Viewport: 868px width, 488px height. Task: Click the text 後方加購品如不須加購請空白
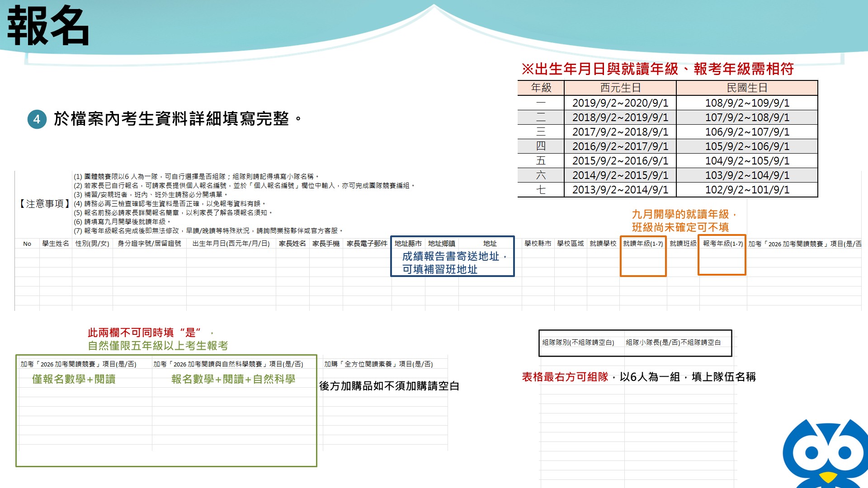(x=389, y=386)
